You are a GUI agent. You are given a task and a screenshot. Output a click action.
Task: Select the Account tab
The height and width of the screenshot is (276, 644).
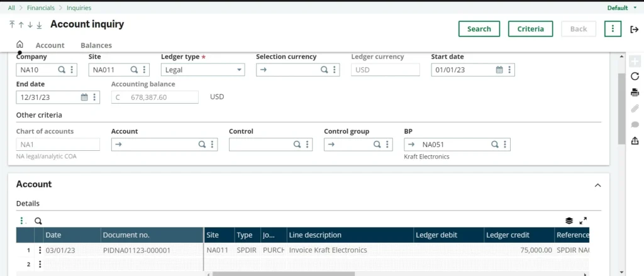[x=50, y=45]
